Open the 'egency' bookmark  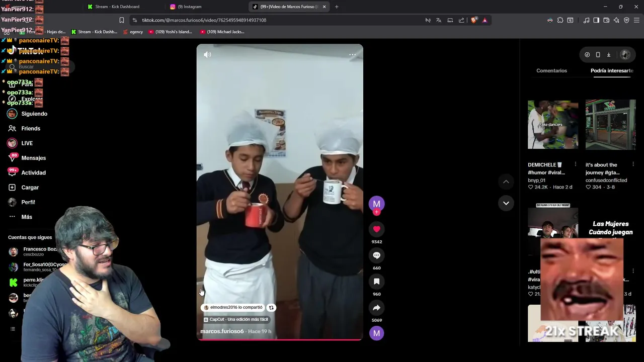click(x=133, y=32)
